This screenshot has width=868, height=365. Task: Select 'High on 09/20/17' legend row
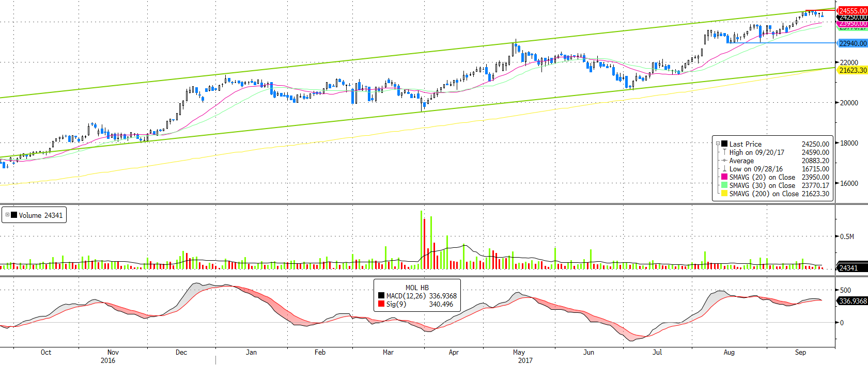pyautogui.click(x=757, y=152)
